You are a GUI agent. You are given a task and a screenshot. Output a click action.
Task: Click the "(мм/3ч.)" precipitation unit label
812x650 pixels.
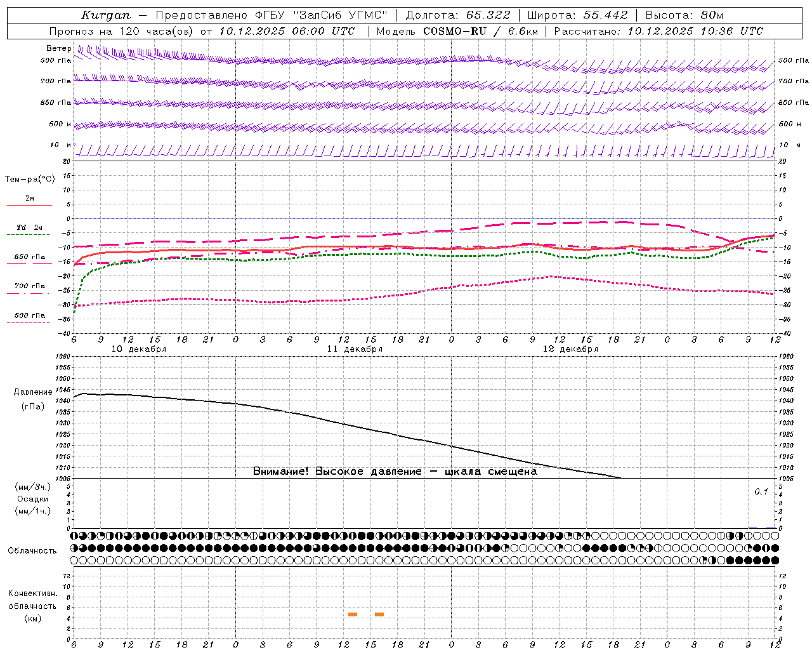click(33, 487)
